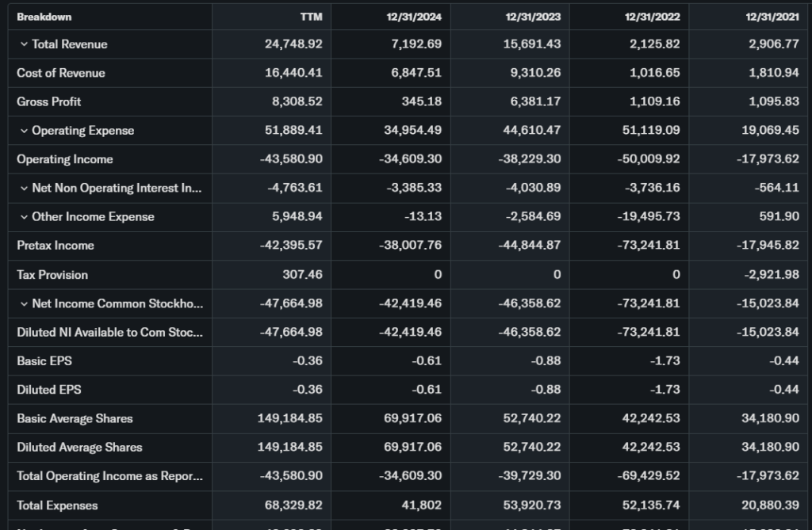
Task: Click TTM Total Revenue value 24,748.92
Action: [293, 44]
